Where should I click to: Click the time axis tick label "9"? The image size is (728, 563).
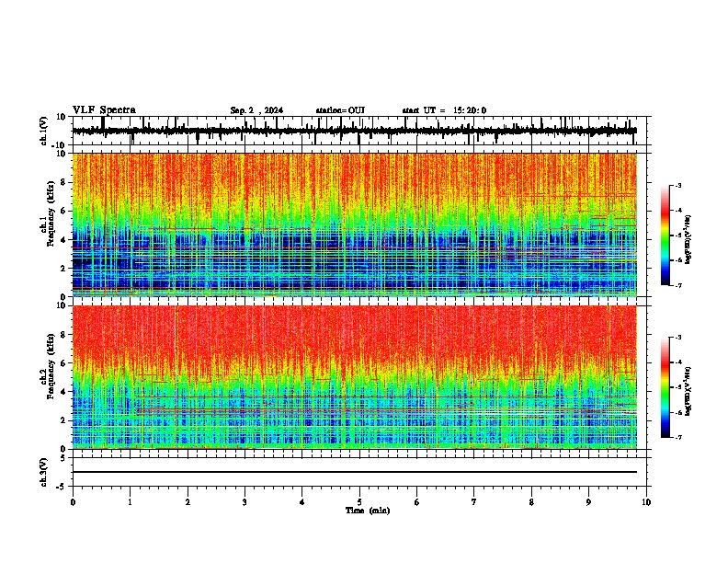tap(588, 502)
